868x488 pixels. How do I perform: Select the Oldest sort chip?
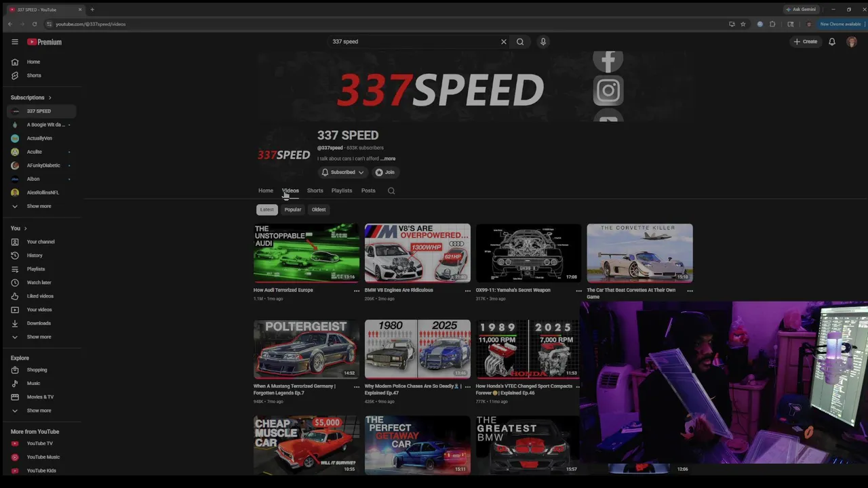coord(319,209)
